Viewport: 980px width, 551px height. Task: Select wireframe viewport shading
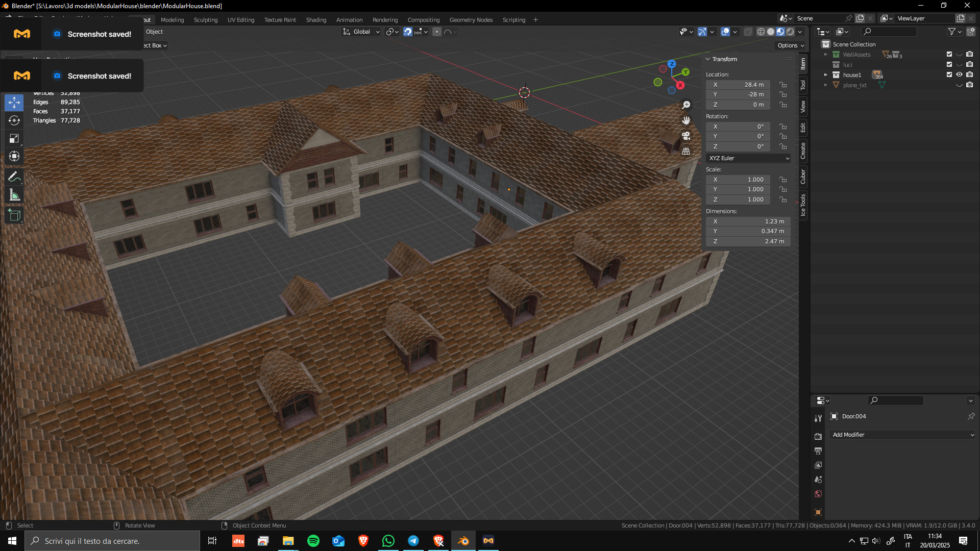[x=761, y=32]
